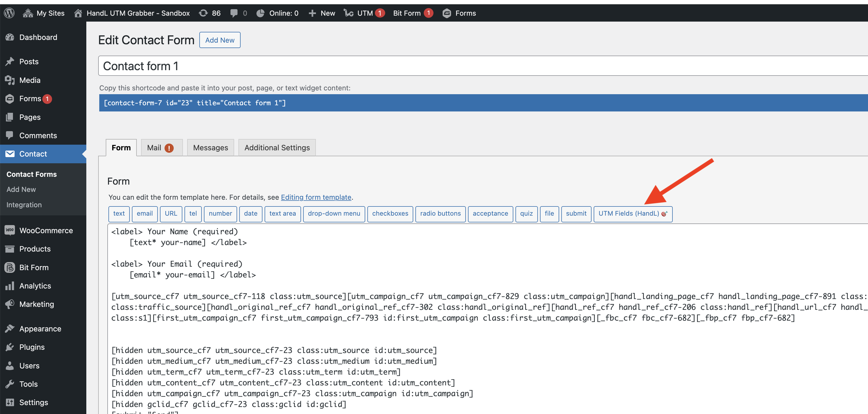Open the UTM icon in admin bar
This screenshot has width=868, height=414.
click(348, 13)
